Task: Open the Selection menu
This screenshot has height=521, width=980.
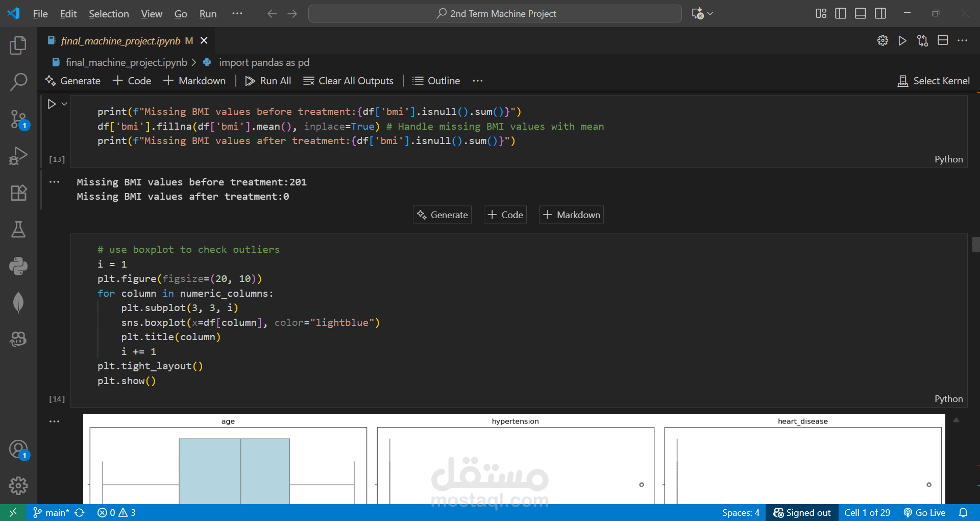Action: point(109,14)
